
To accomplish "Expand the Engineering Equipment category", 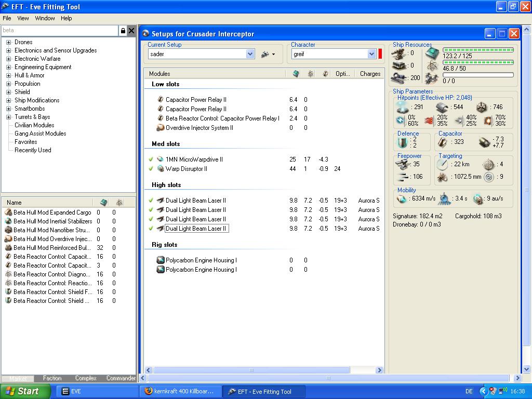I will coord(8,67).
